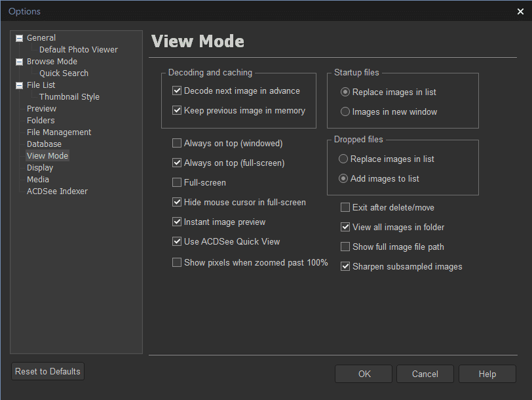Enable Show full image file path
Viewport: 532px width, 400px height.
click(345, 247)
